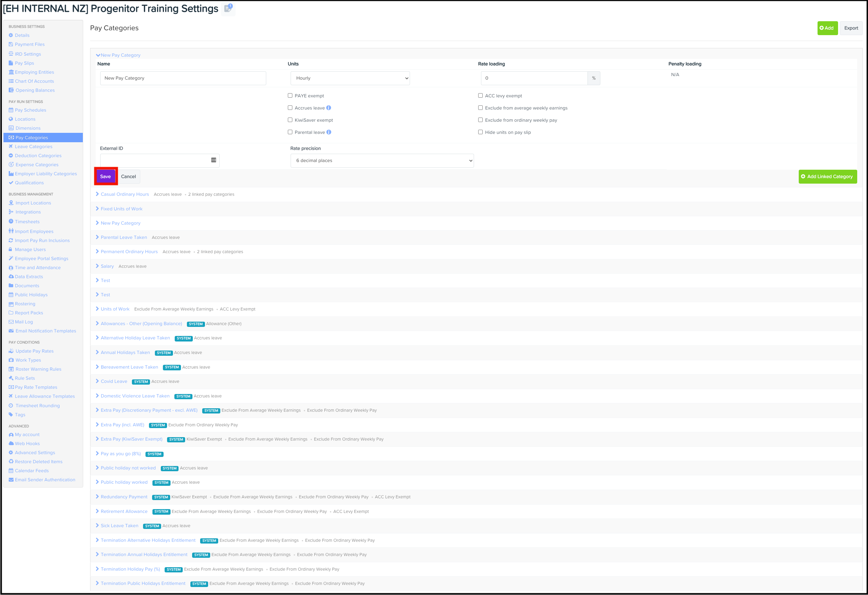Click the Timesheet Rounding clock icon
Image resolution: width=868 pixels, height=595 pixels.
tap(11, 406)
